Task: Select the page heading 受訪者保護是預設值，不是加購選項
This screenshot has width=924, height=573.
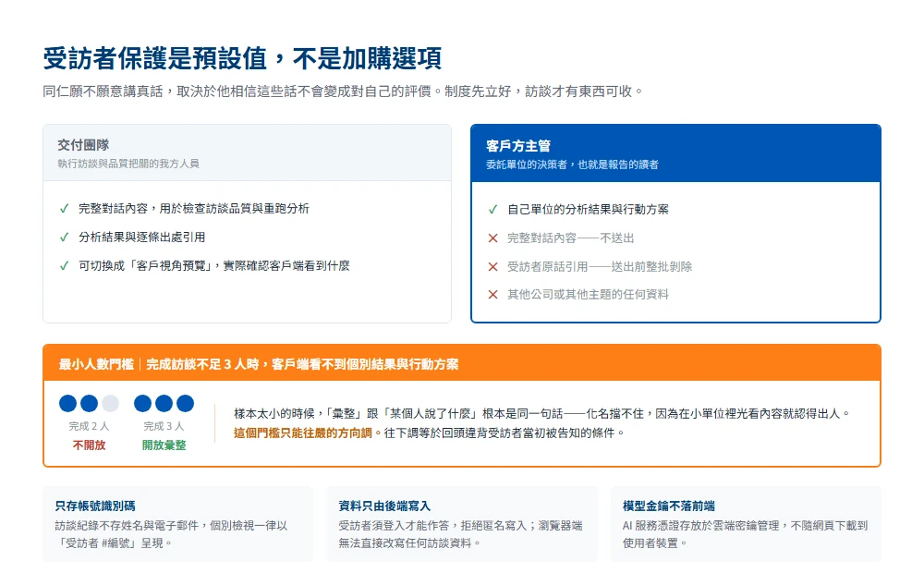Action: [x=242, y=58]
